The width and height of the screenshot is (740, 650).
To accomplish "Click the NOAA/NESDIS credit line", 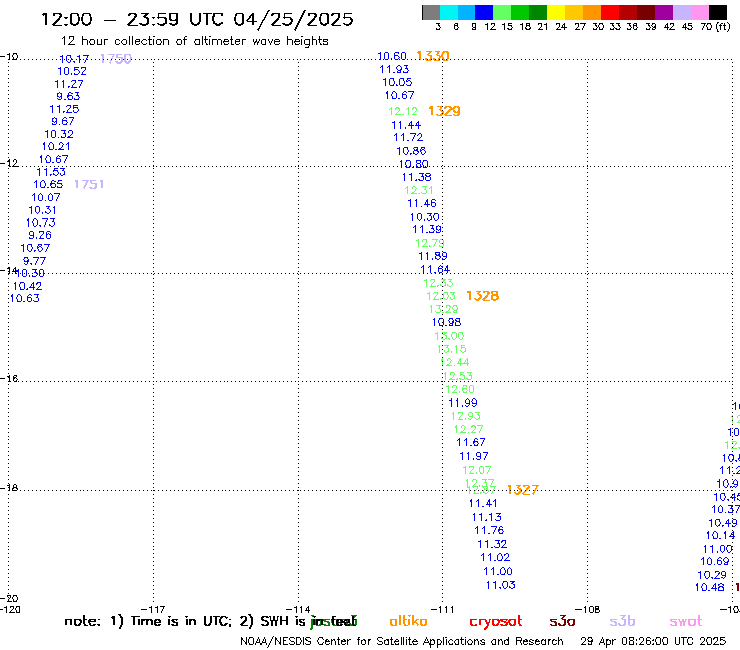I will point(402,641).
